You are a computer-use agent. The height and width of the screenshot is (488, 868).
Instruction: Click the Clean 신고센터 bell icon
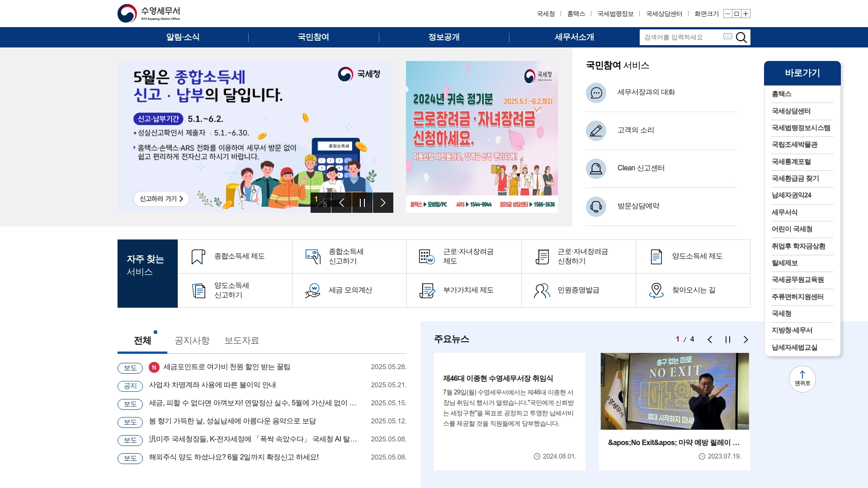click(x=596, y=169)
